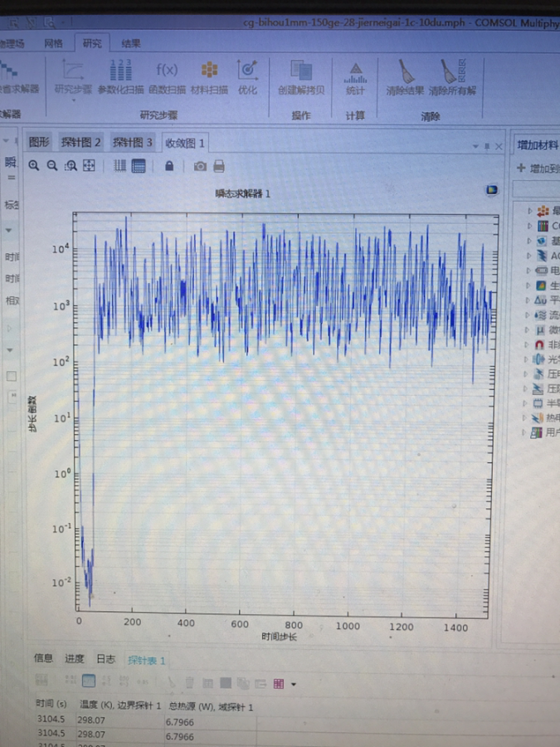This screenshot has height=747, width=560.
Task: Open the dropdown arrow beside the pink table icon
Action: pos(294,684)
